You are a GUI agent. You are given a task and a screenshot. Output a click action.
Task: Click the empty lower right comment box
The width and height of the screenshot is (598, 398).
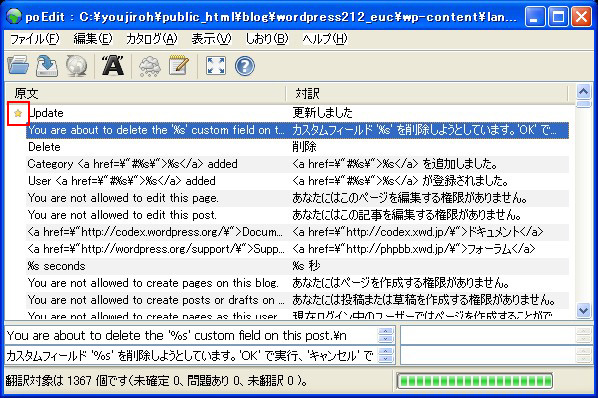pyautogui.click(x=488, y=355)
